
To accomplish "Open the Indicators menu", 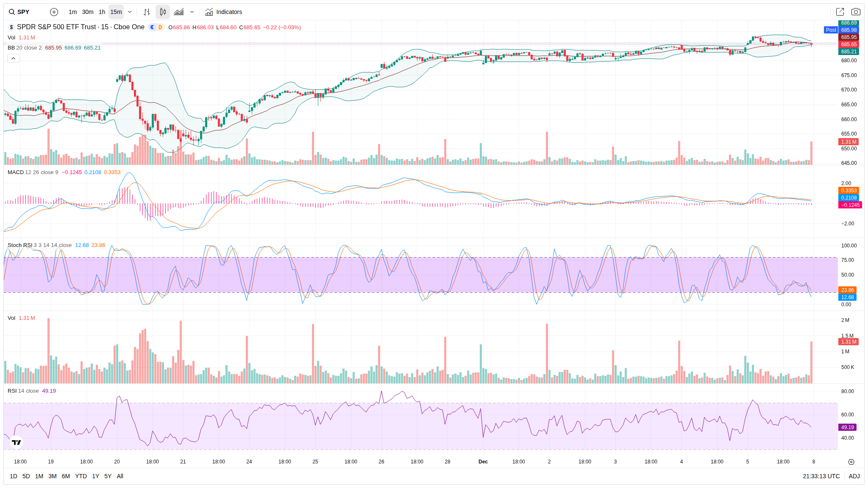I will [x=223, y=12].
